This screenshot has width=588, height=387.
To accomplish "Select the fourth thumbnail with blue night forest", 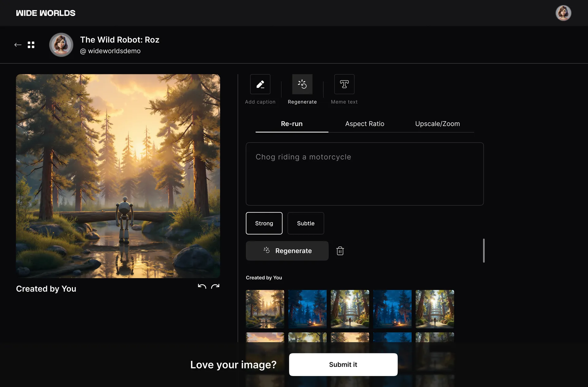I will click(x=392, y=309).
